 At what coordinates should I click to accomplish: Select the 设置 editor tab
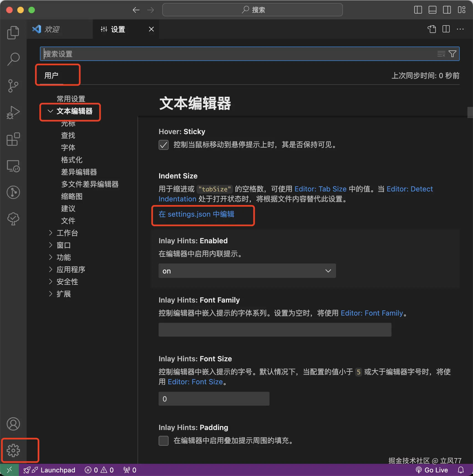(x=126, y=29)
